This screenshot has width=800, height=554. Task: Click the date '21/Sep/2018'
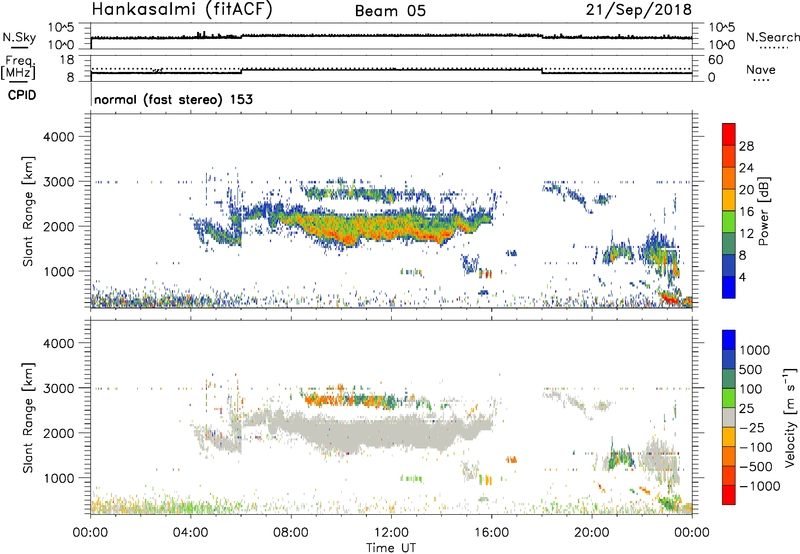click(x=639, y=10)
